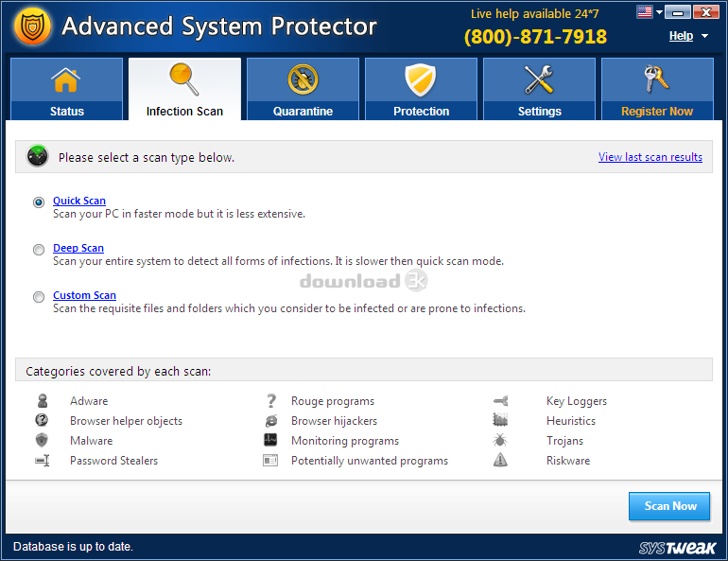The width and height of the screenshot is (728, 561).
Task: Click the green radar scan icon
Action: [x=38, y=156]
